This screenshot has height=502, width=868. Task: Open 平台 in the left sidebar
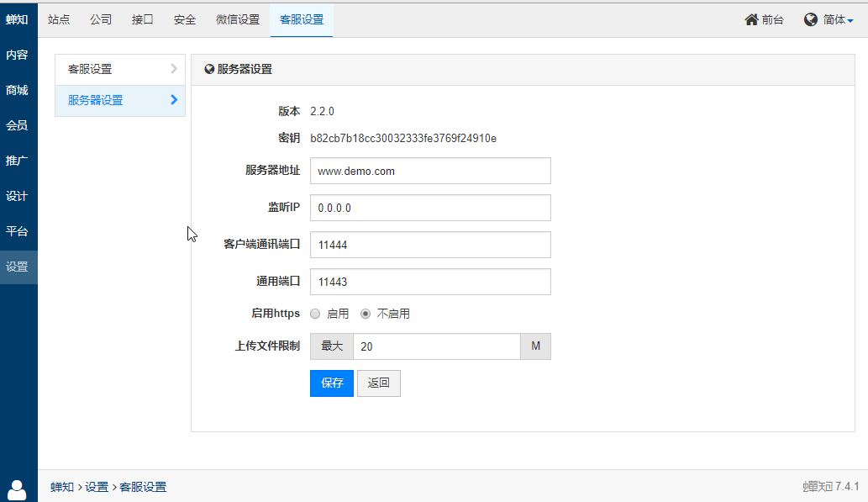coord(17,231)
